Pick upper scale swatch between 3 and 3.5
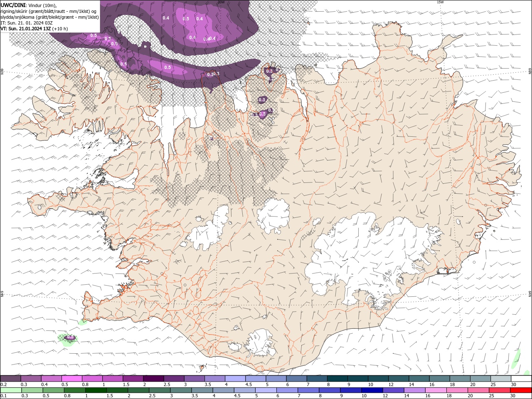Viewport: 532px width, 399px height. (195, 379)
